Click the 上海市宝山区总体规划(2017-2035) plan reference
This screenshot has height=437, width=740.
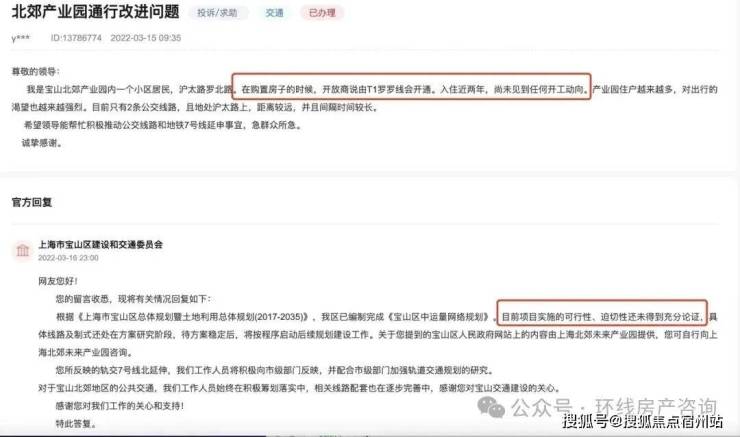click(x=193, y=317)
